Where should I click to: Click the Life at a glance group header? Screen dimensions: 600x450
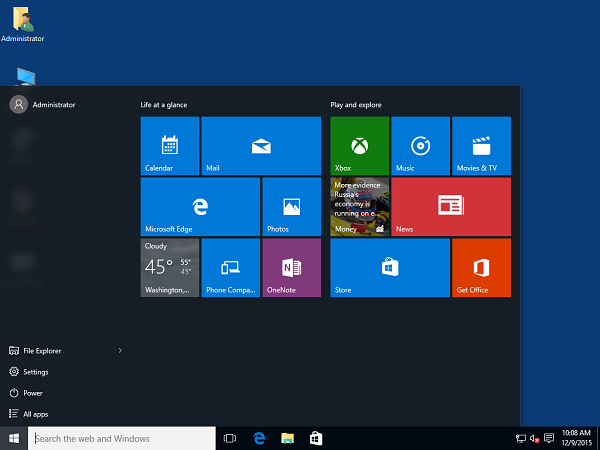pos(164,105)
